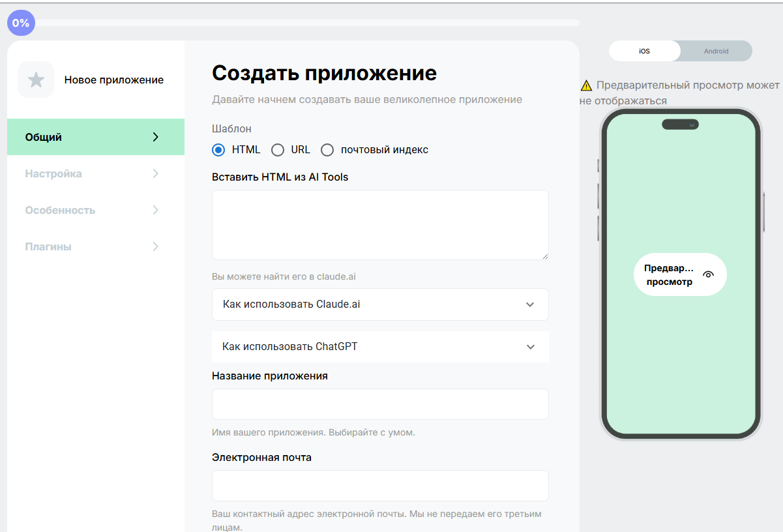Select the iOS preview tab

(644, 50)
